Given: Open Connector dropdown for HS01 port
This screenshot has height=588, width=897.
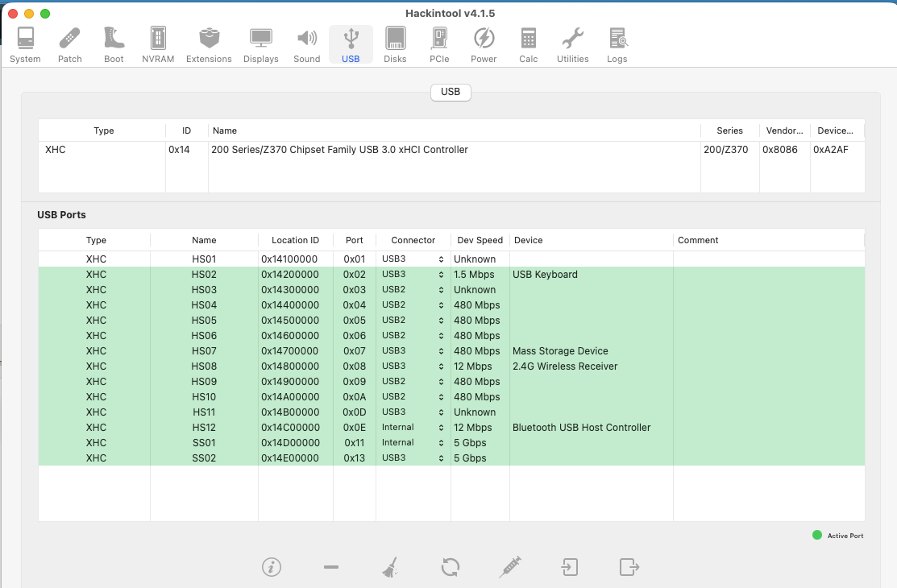Looking at the screenshot, I should 413,259.
